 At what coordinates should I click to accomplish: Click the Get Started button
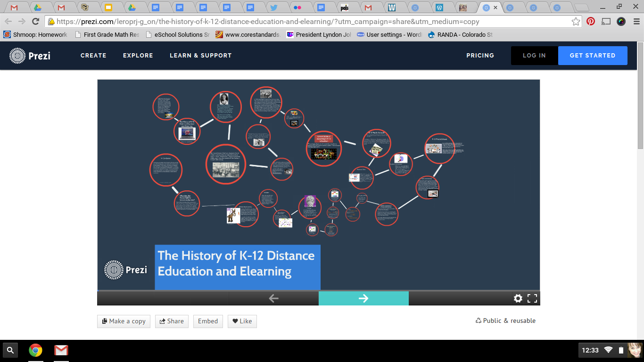coord(592,56)
